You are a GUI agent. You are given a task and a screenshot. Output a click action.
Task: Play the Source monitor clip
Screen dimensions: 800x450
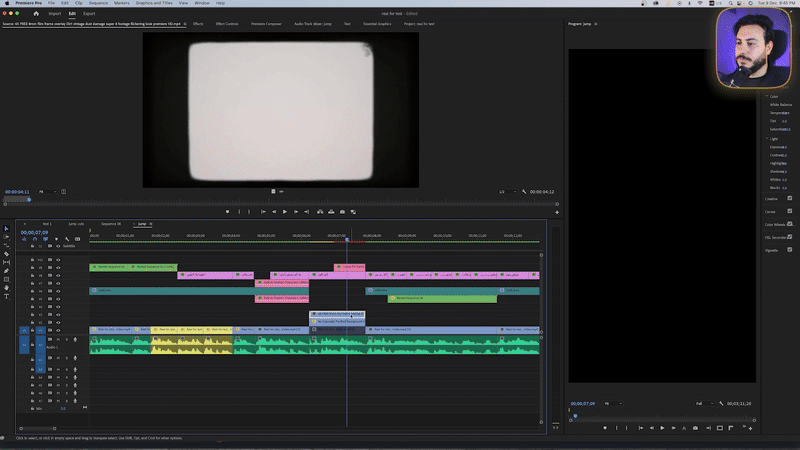coord(285,211)
